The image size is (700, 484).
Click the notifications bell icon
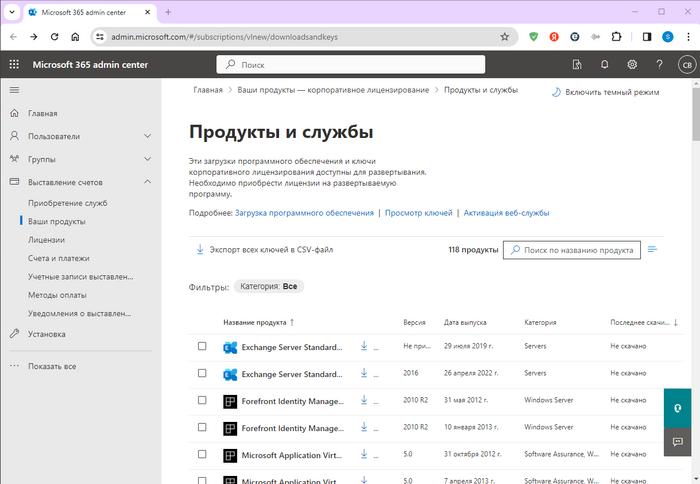click(x=605, y=64)
